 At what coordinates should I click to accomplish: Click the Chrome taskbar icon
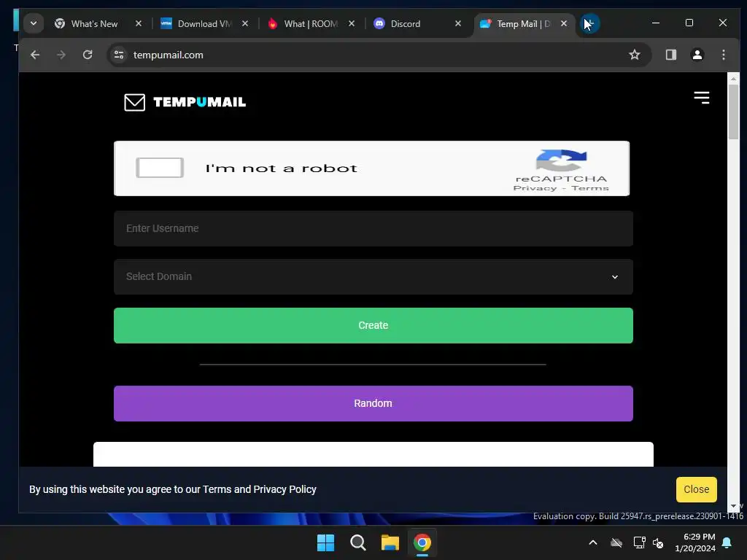point(422,542)
